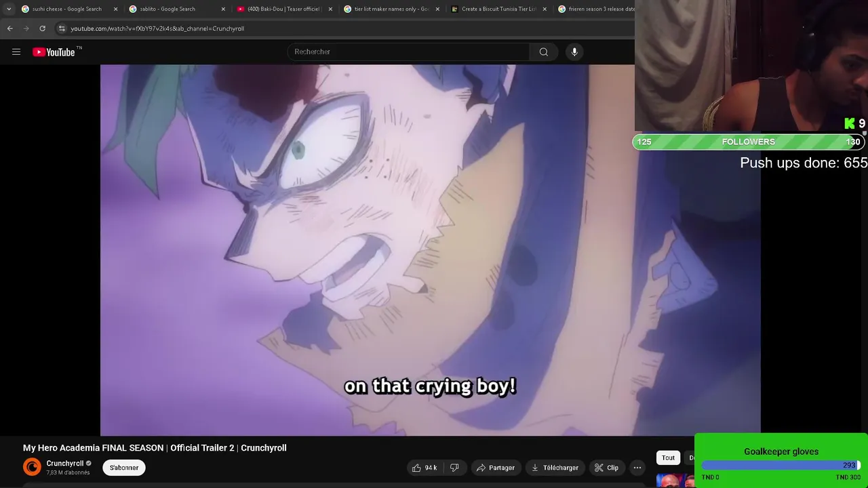Reload the page with refresh icon
The image size is (868, 488).
click(42, 28)
